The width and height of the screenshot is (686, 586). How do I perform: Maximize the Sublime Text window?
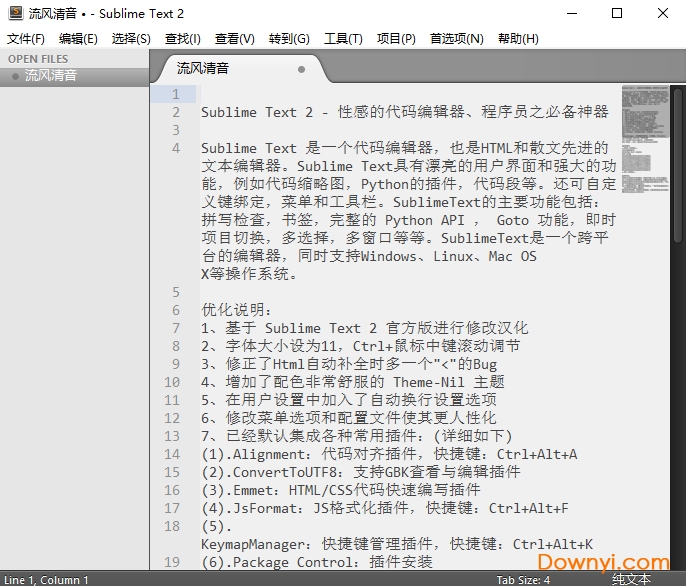point(616,14)
